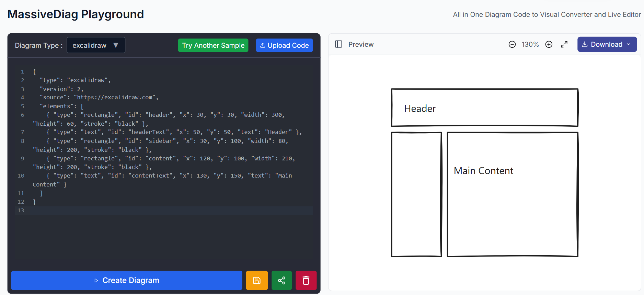The width and height of the screenshot is (644, 295).
Task: Click the Upload Code button
Action: point(284,45)
